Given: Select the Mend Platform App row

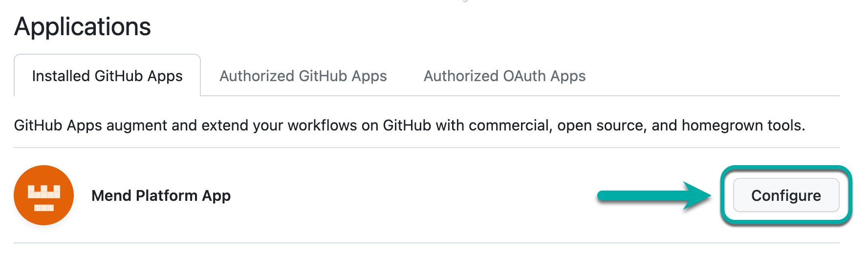Looking at the screenshot, I should pos(391,195).
